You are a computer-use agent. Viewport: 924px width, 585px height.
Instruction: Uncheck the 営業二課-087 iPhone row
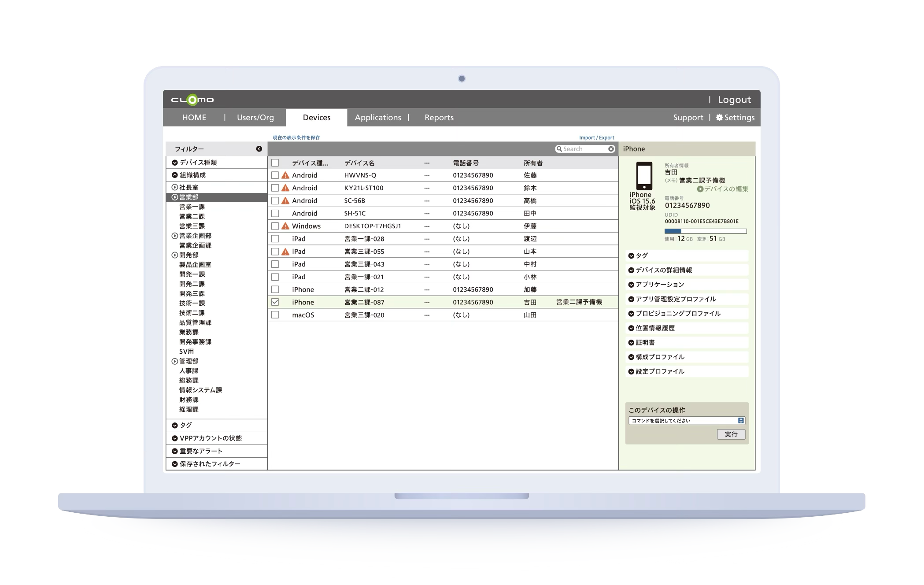click(275, 302)
